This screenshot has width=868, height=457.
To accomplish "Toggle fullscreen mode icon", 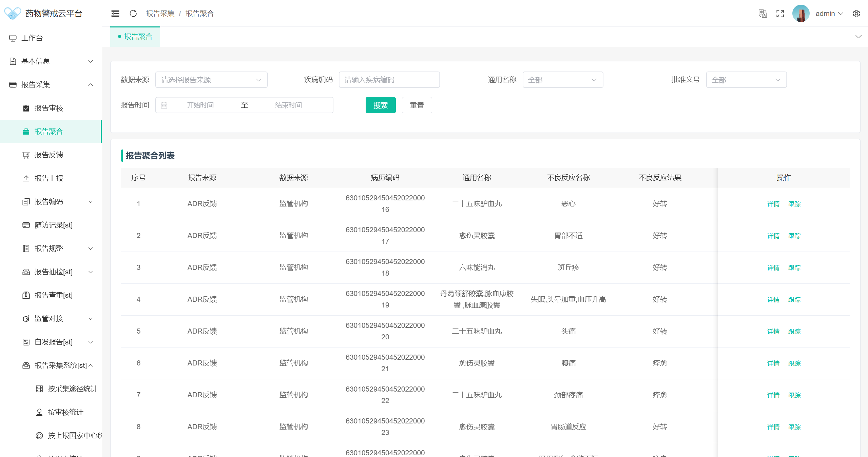I will (x=780, y=14).
